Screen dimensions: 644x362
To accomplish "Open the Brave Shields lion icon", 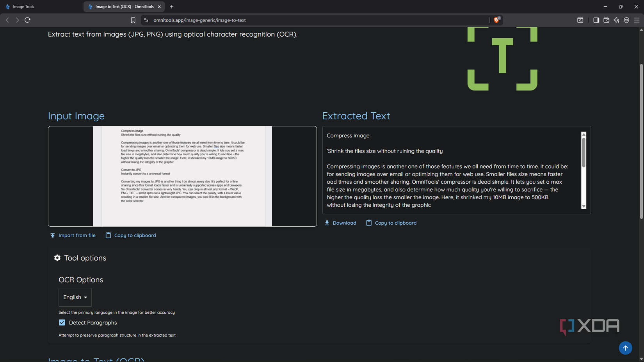I will pyautogui.click(x=496, y=20).
